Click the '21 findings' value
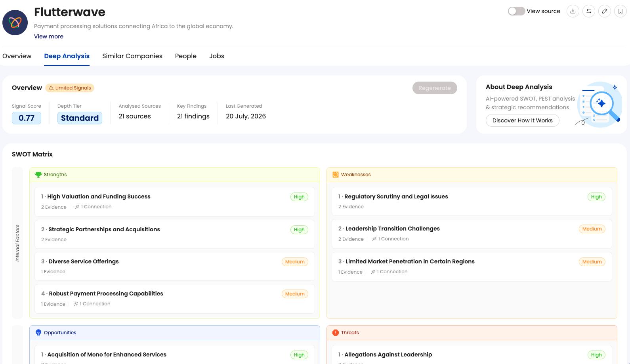Viewport: 630px width, 364px height. tap(193, 116)
